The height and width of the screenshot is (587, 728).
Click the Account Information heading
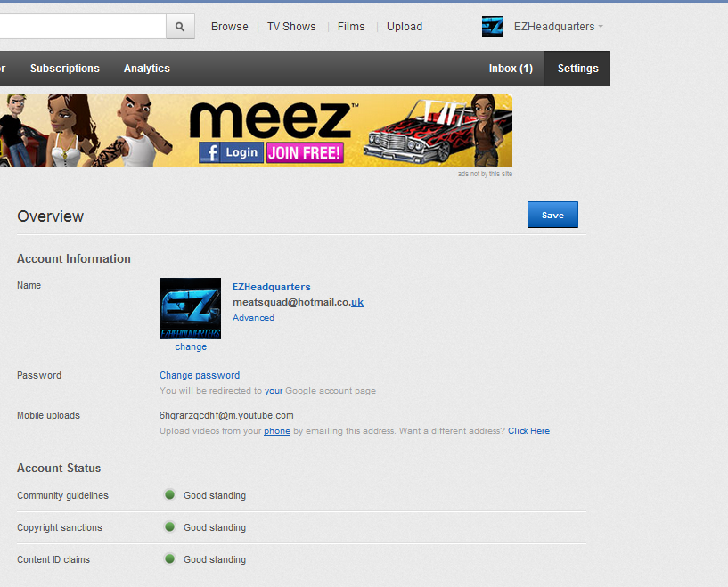point(74,258)
